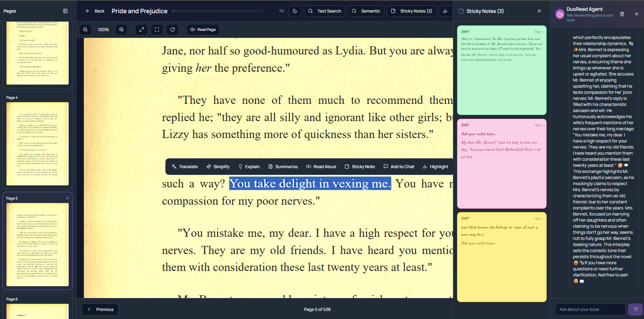Toggle the Sticky Notes (3) panel
The image size is (644, 319).
(411, 11)
